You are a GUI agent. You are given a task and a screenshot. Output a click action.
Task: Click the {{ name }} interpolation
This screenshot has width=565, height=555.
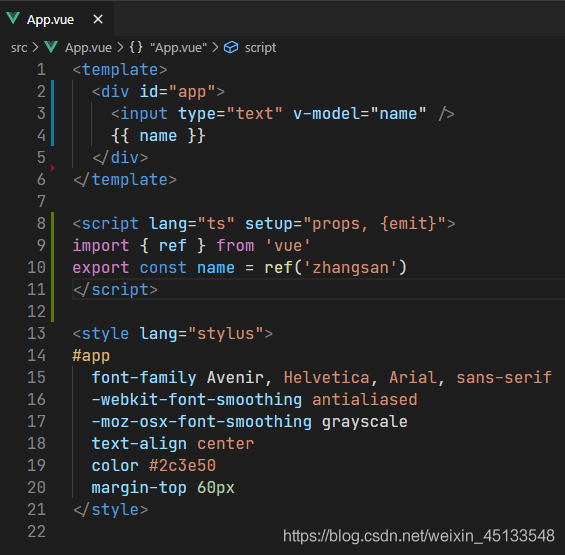pyautogui.click(x=158, y=136)
